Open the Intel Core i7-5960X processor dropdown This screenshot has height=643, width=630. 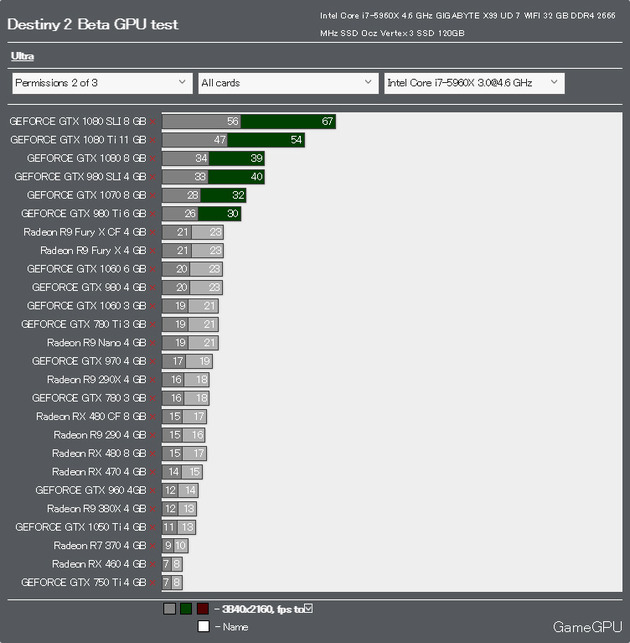click(474, 83)
